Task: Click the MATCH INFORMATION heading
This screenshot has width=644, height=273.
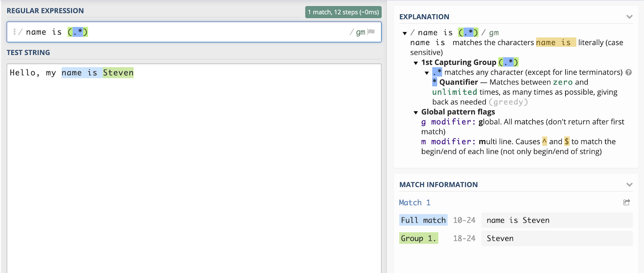Action: tap(438, 185)
